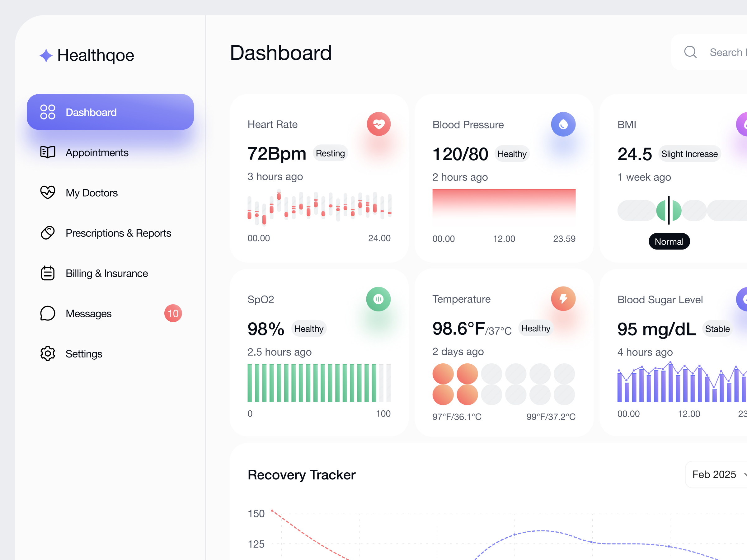Open Messages from the sidebar
This screenshot has width=747, height=560.
tap(88, 313)
